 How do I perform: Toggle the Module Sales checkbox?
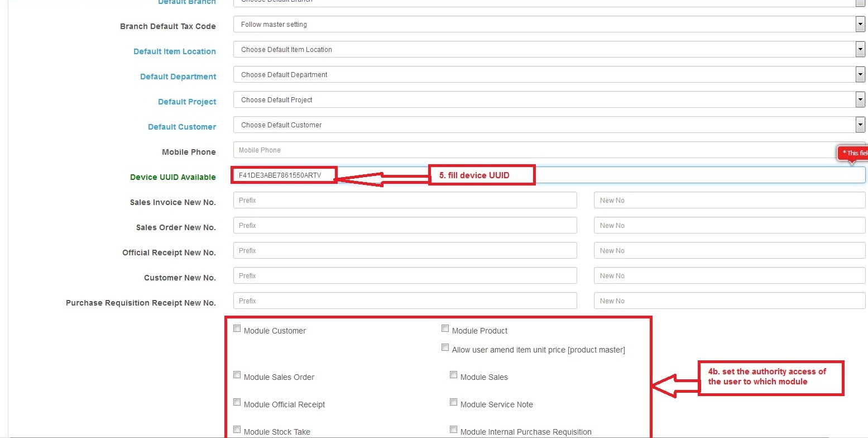pos(453,375)
